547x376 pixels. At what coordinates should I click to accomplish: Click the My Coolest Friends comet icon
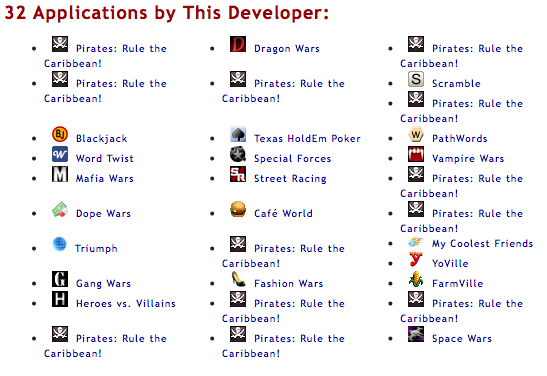click(415, 242)
